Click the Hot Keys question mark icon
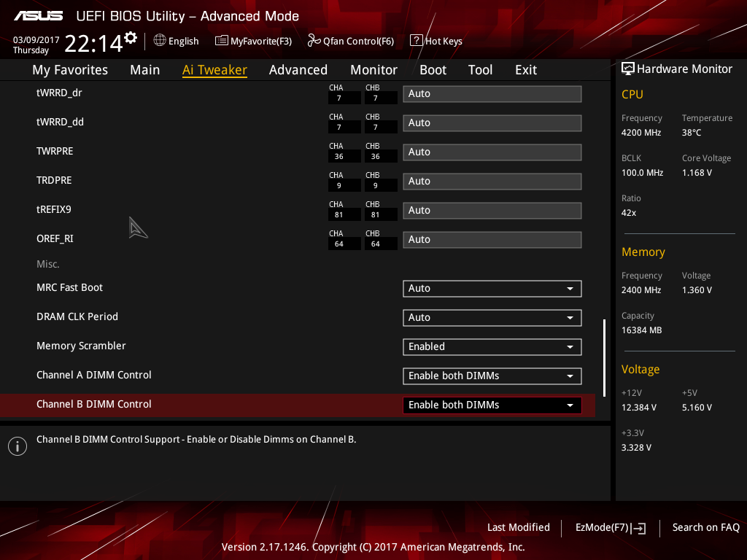Screen dimensions: 747x560 [416, 41]
